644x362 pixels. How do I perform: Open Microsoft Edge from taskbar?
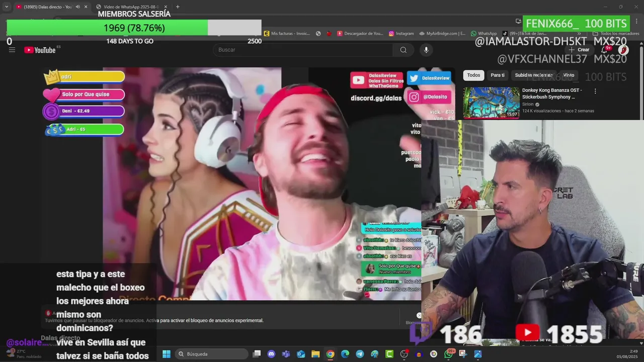[345, 354]
